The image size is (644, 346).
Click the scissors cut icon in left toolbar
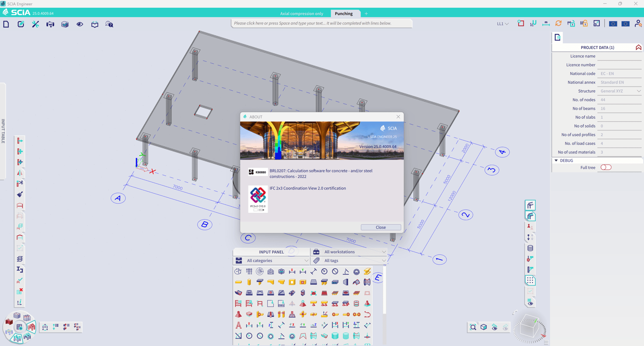click(20, 184)
